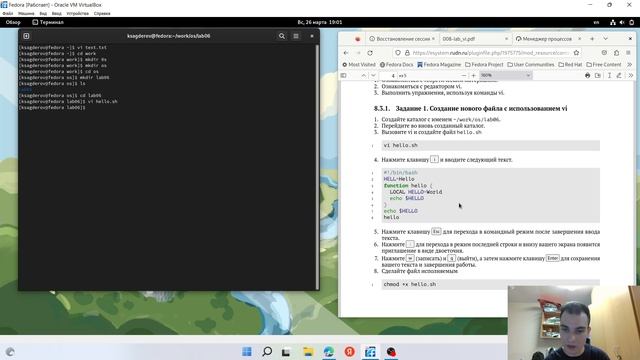The height and width of the screenshot is (360, 640).
Task: Click VirtualBox icon in Windows taskbar
Action: click(x=370, y=351)
